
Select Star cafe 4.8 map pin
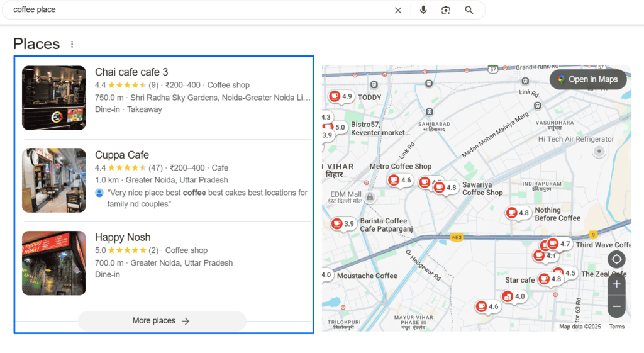click(x=550, y=279)
